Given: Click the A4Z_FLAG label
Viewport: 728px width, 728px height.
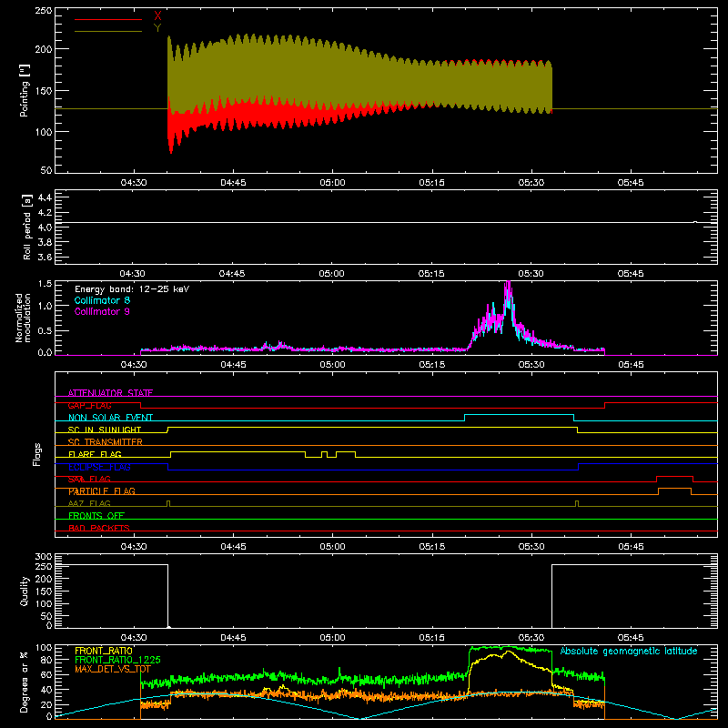Looking at the screenshot, I should click(89, 503).
